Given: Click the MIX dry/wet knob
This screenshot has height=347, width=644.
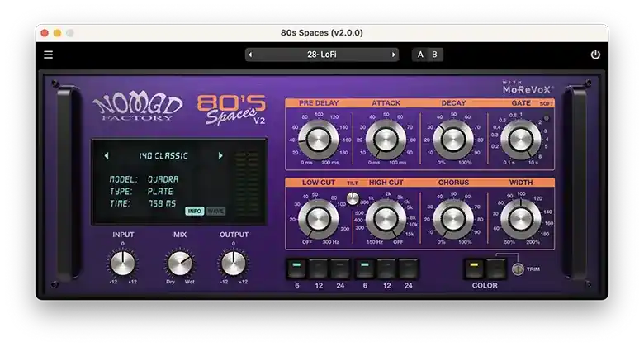Looking at the screenshot, I should pyautogui.click(x=180, y=264).
